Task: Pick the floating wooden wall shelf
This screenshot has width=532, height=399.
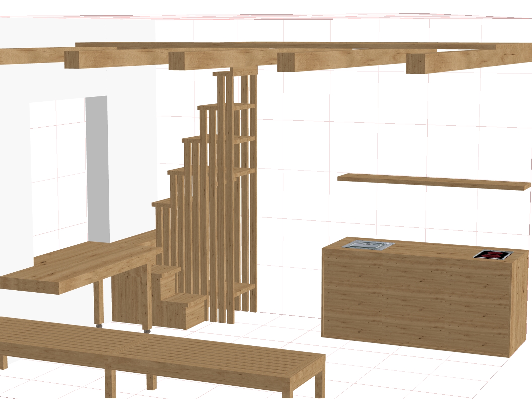Action: (x=434, y=182)
